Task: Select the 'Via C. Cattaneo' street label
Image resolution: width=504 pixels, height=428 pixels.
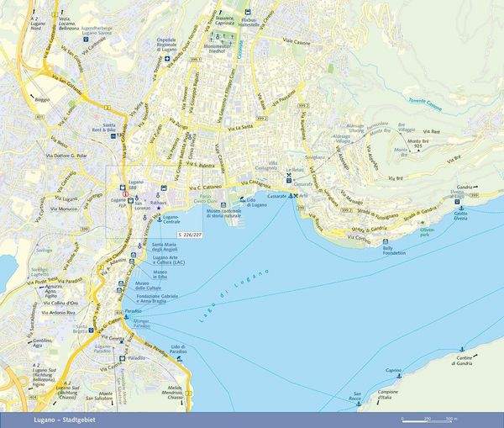Action: [206, 188]
